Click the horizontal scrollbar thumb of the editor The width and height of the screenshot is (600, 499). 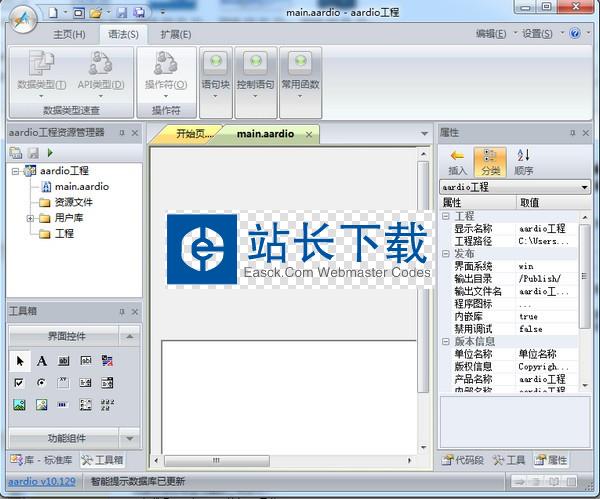[217, 460]
